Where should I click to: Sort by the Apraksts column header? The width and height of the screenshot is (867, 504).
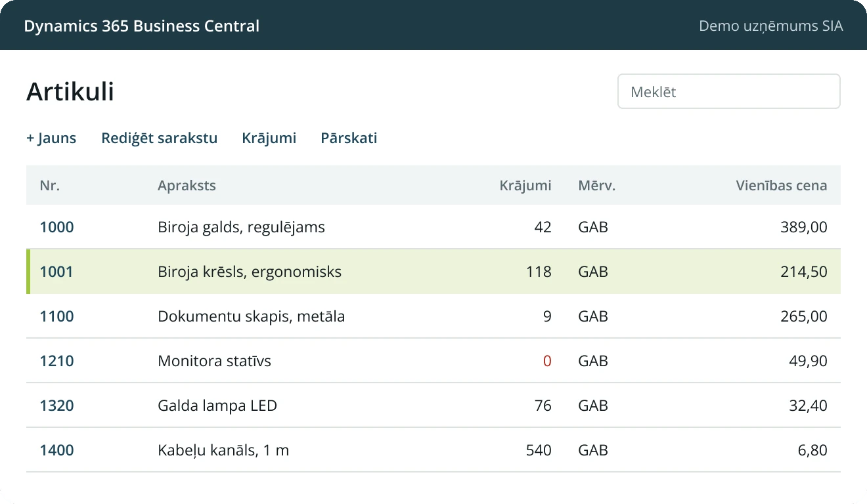[x=187, y=185]
